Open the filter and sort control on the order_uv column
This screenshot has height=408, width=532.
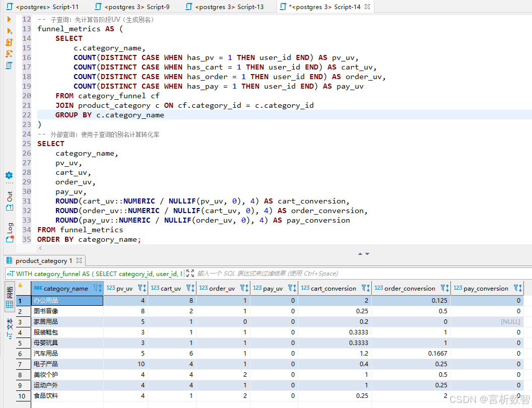[244, 288]
